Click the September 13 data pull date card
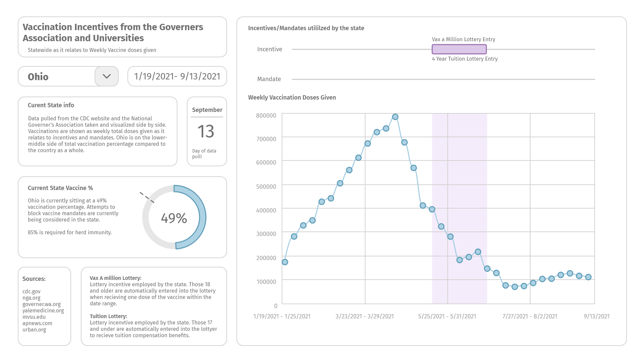The width and height of the screenshot is (644, 362). pyautogui.click(x=207, y=131)
